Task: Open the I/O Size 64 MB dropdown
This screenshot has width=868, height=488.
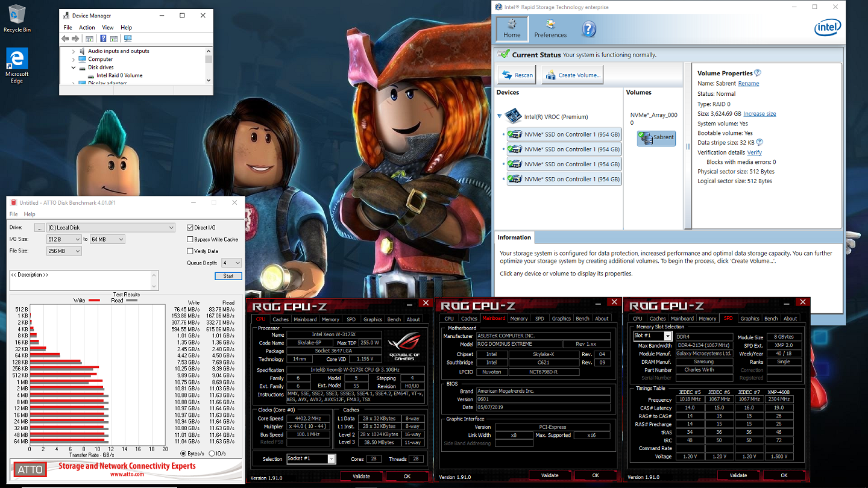Action: (108, 239)
